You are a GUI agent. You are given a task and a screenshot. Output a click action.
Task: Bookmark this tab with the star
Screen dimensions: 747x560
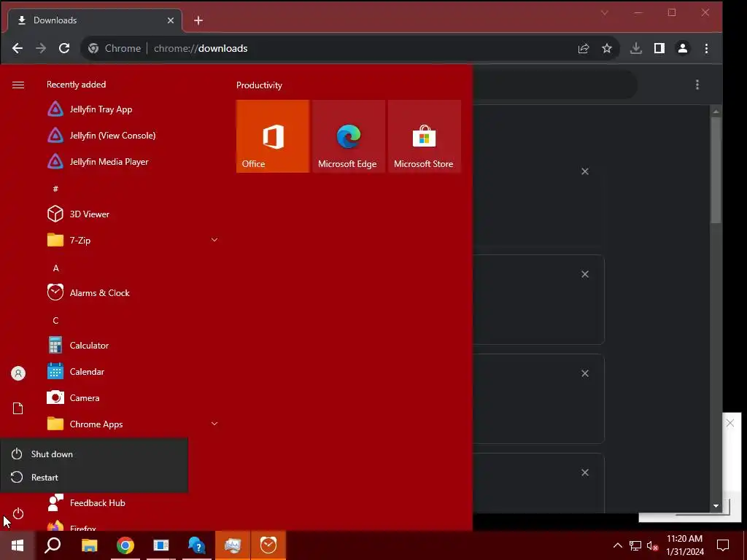click(x=606, y=48)
